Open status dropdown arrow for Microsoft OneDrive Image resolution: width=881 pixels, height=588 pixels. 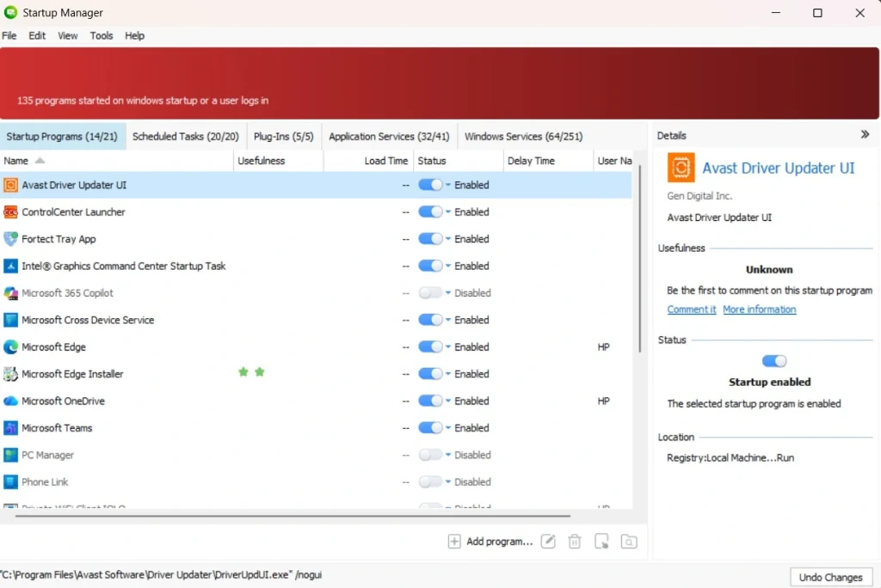447,401
